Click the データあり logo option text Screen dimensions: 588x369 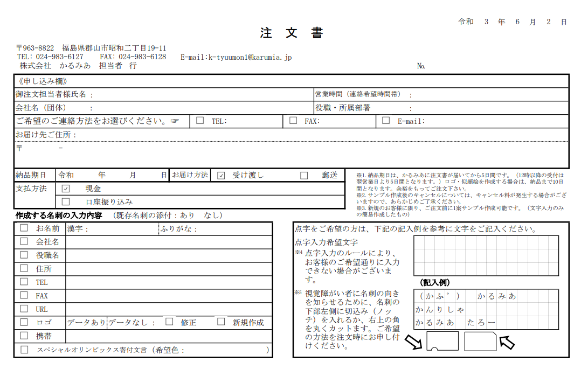pos(86,323)
